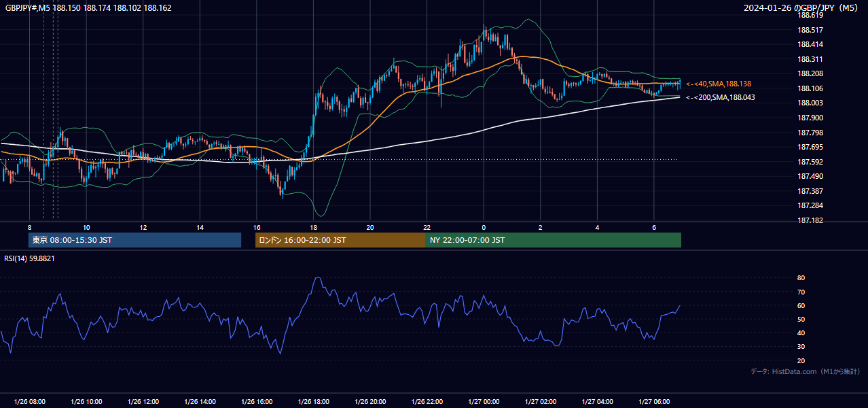Click price axis label 188.003
868x408 pixels.
(810, 103)
